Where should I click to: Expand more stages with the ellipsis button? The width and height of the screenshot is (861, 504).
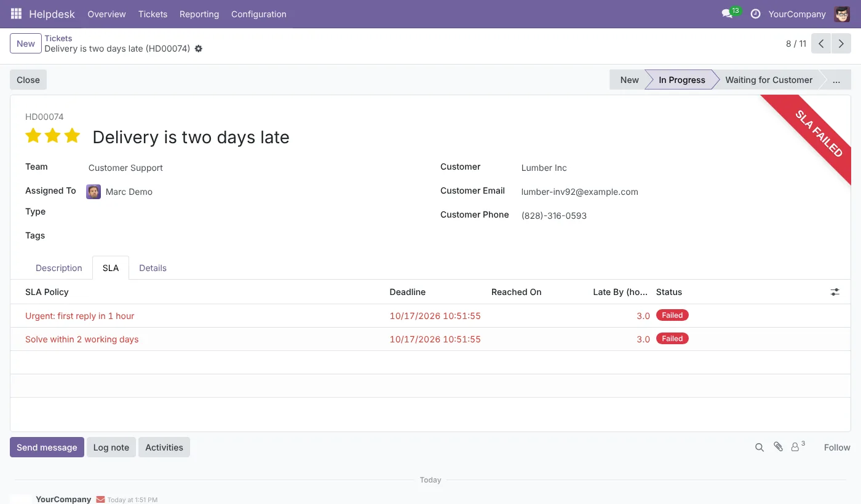pyautogui.click(x=836, y=80)
